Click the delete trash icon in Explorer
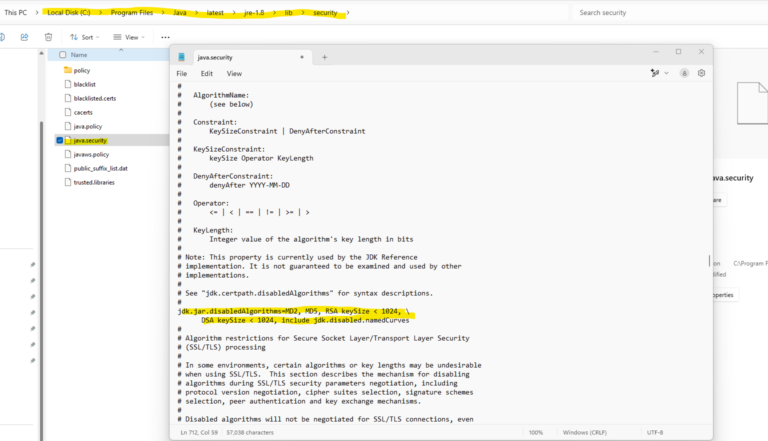 tap(48, 37)
